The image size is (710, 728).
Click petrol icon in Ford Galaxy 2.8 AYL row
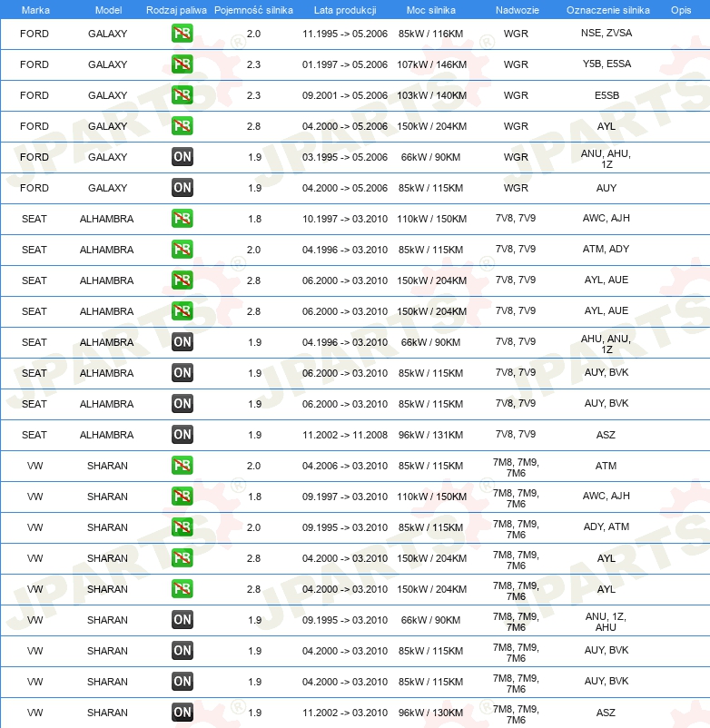182,126
